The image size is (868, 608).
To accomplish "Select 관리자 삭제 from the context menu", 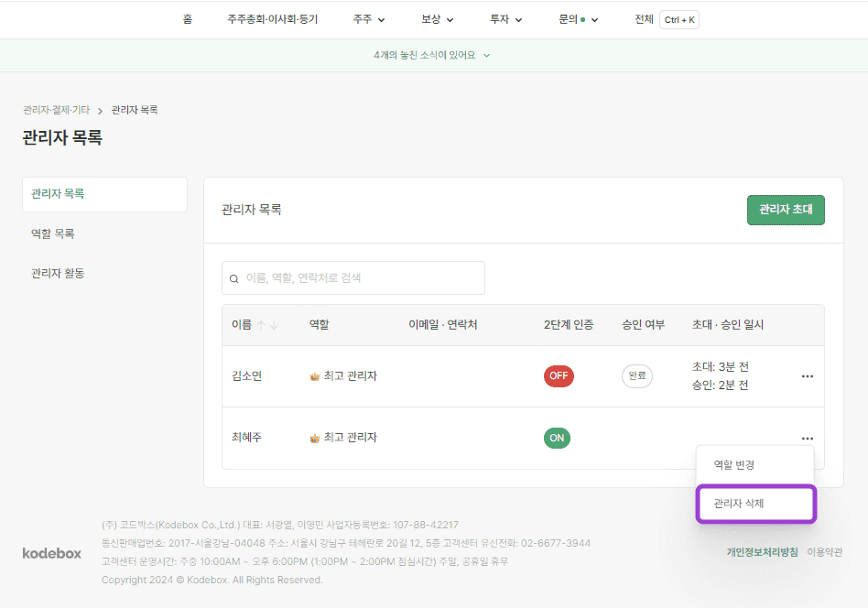I will point(754,504).
